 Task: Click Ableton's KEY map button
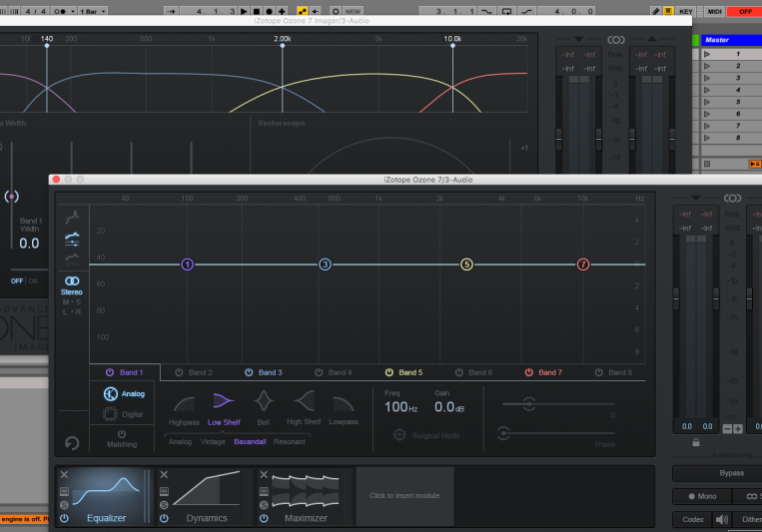[686, 11]
